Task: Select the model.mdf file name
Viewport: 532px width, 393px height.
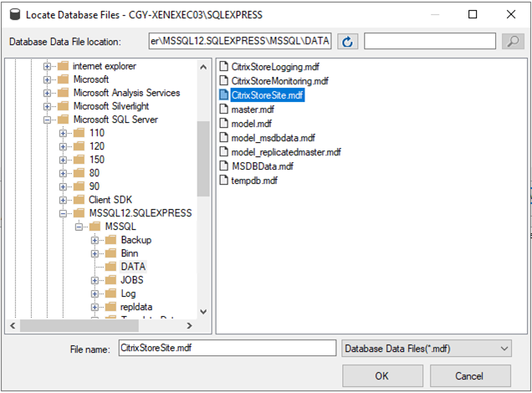Action: pyautogui.click(x=251, y=124)
